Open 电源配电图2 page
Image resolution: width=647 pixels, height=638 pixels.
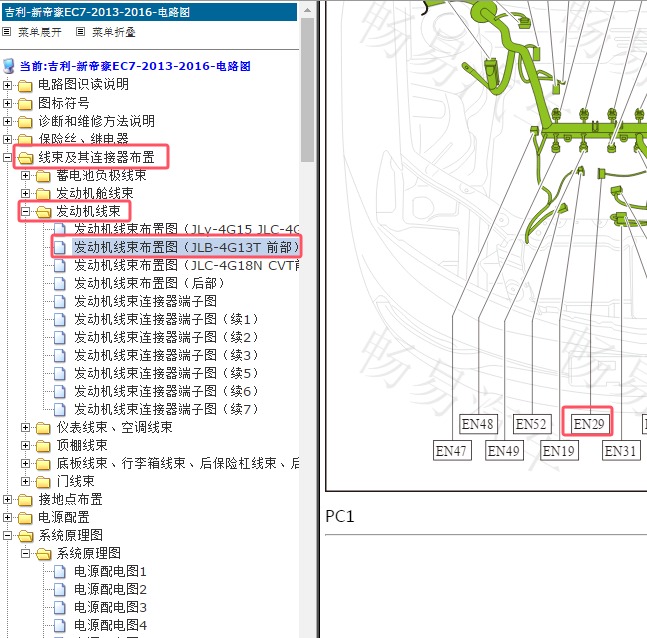point(110,589)
